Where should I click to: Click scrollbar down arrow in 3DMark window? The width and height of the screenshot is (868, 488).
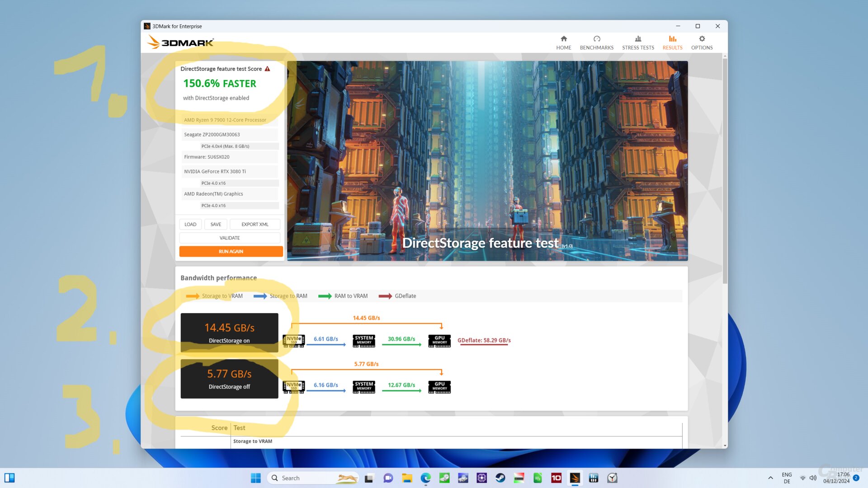(725, 446)
